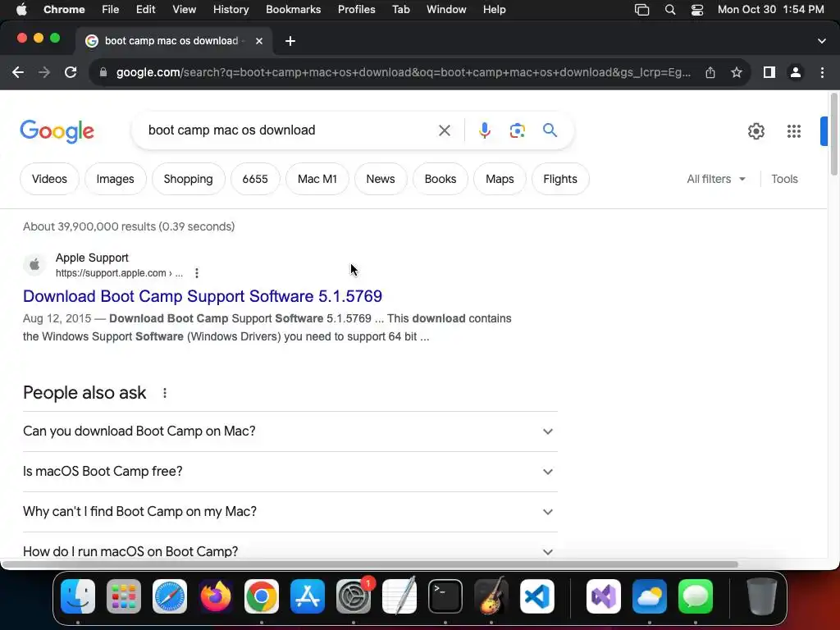Image resolution: width=840 pixels, height=630 pixels.
Task: Click the Google logo
Action: [x=57, y=131]
